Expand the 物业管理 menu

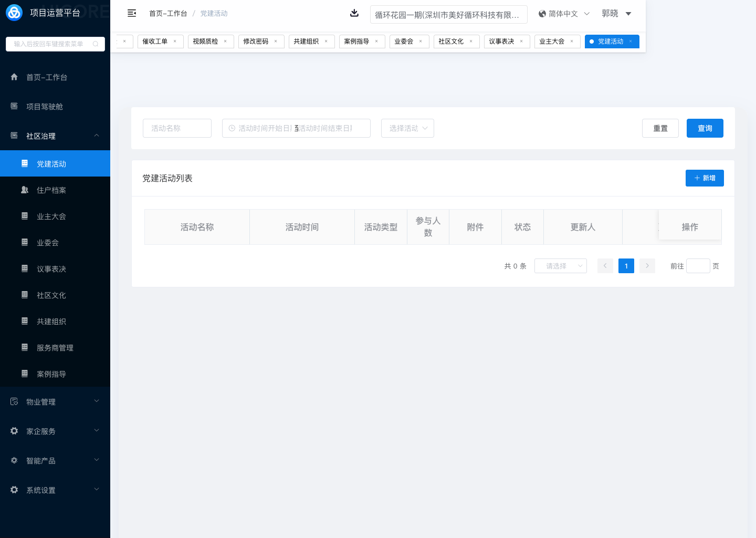coord(55,402)
